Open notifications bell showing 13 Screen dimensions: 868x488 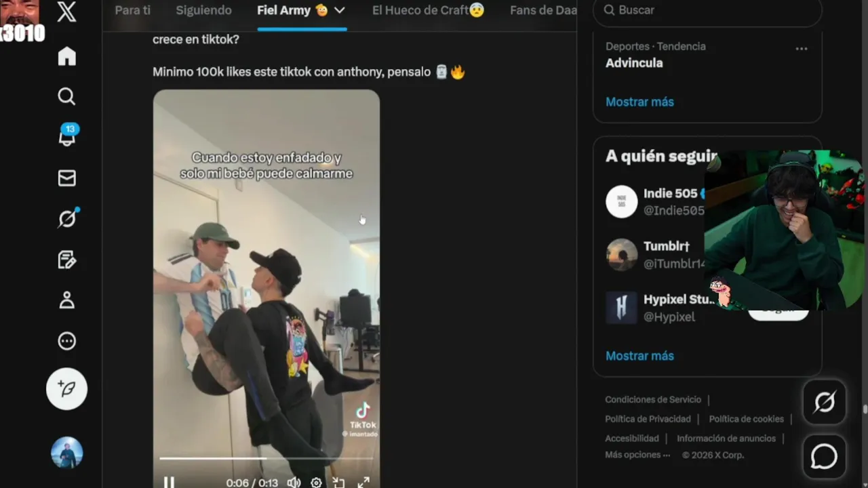click(x=67, y=136)
